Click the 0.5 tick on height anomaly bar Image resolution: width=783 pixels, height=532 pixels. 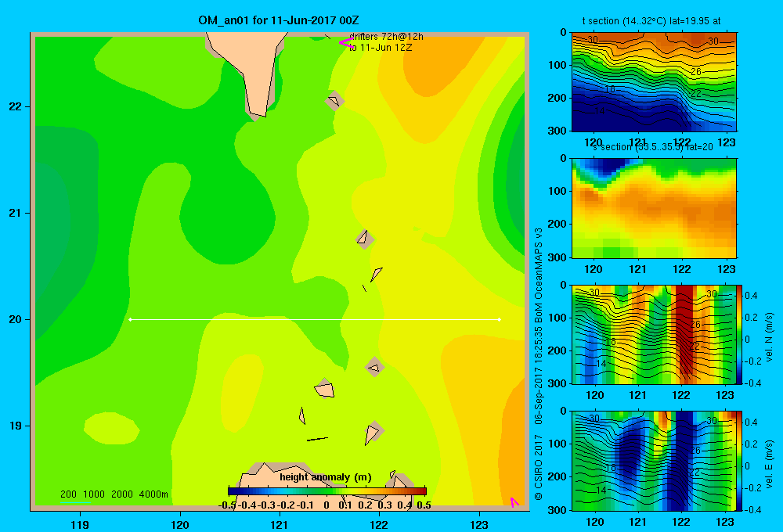[x=424, y=505]
